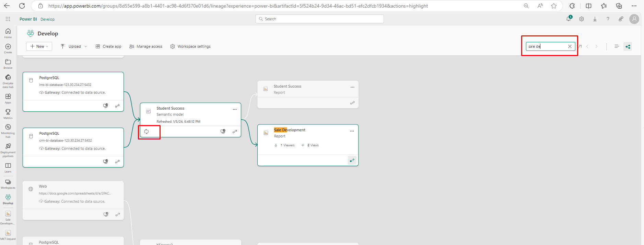
Task: Open Student Success report title
Action: (288, 86)
